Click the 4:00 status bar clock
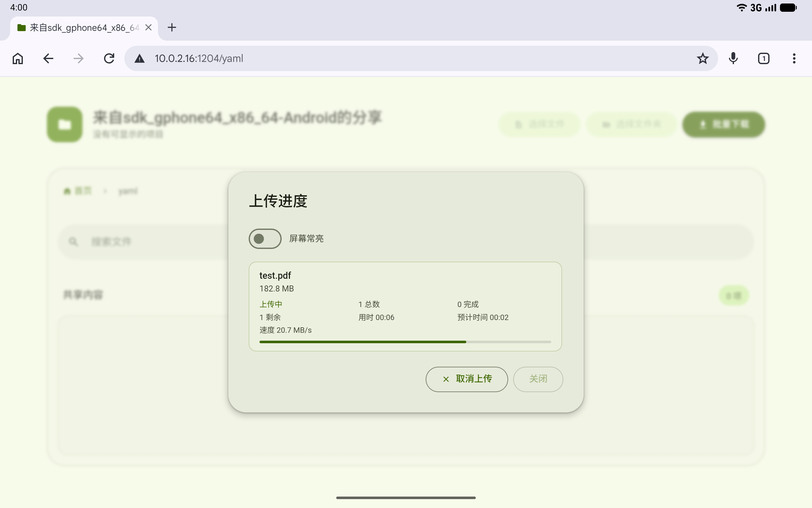This screenshot has width=812, height=508. 19,7
